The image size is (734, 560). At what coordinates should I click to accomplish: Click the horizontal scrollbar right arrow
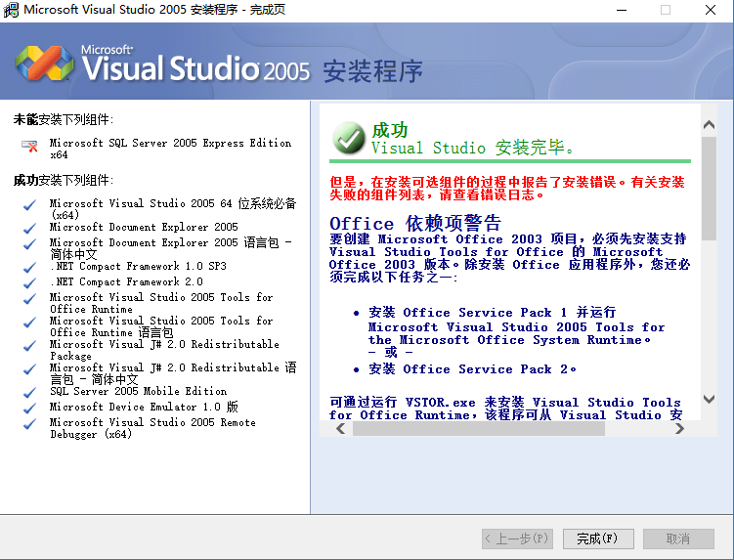point(679,428)
